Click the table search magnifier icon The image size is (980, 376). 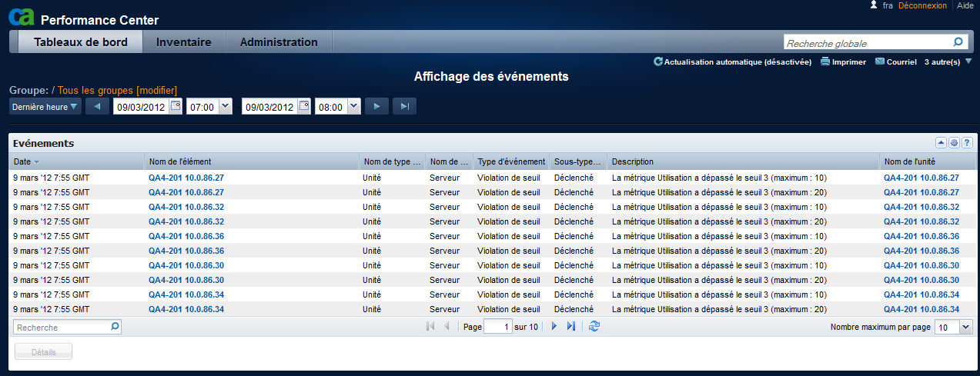click(x=115, y=327)
